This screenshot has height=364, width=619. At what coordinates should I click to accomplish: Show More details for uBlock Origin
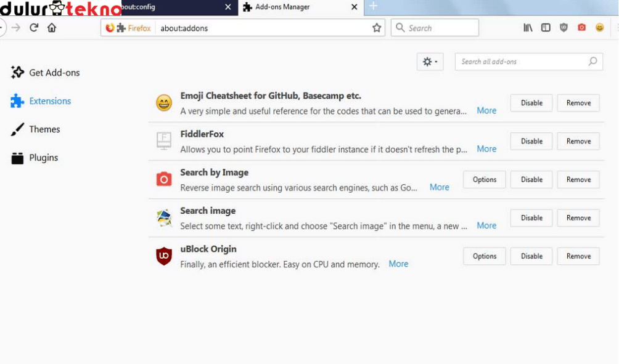pos(398,264)
